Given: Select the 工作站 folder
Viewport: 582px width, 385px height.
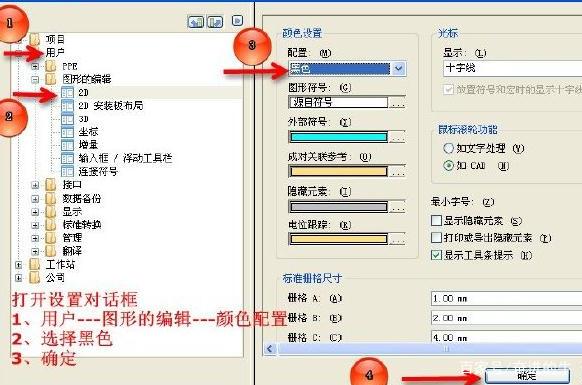Looking at the screenshot, I should [x=60, y=264].
